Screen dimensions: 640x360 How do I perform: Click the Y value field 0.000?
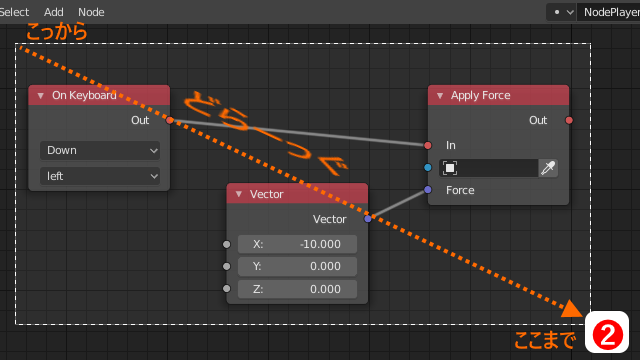click(297, 266)
